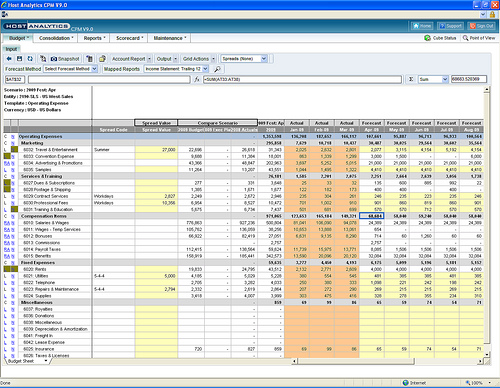Click the vertical scrollbar down arrow
The height and width of the screenshot is (388, 500).
click(487, 355)
